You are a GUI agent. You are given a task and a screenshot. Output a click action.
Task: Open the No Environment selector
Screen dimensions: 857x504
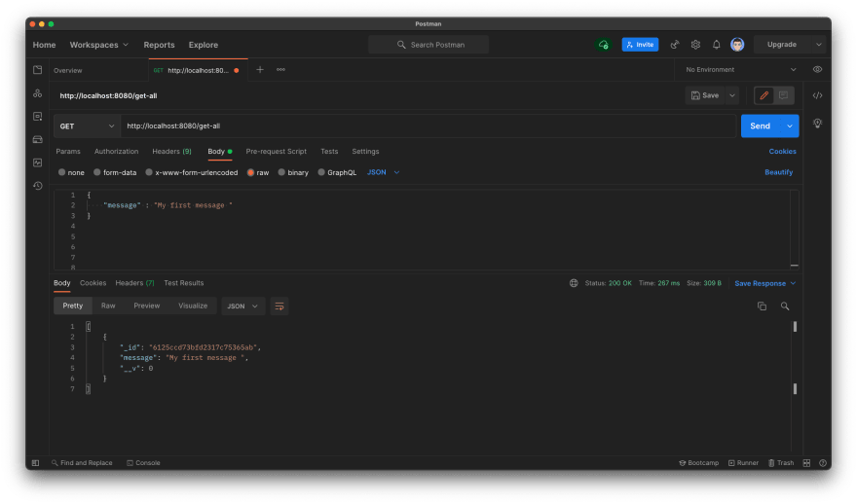tap(740, 70)
